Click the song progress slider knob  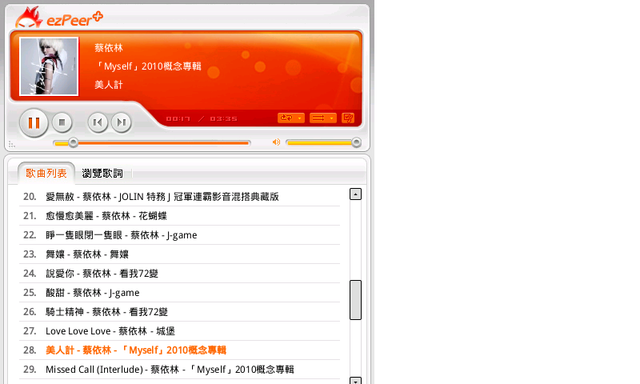[73, 142]
